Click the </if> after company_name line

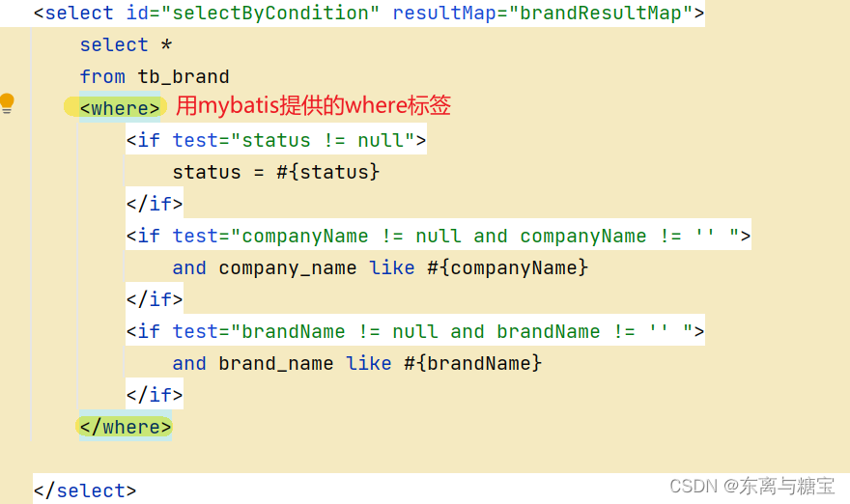pos(155,299)
